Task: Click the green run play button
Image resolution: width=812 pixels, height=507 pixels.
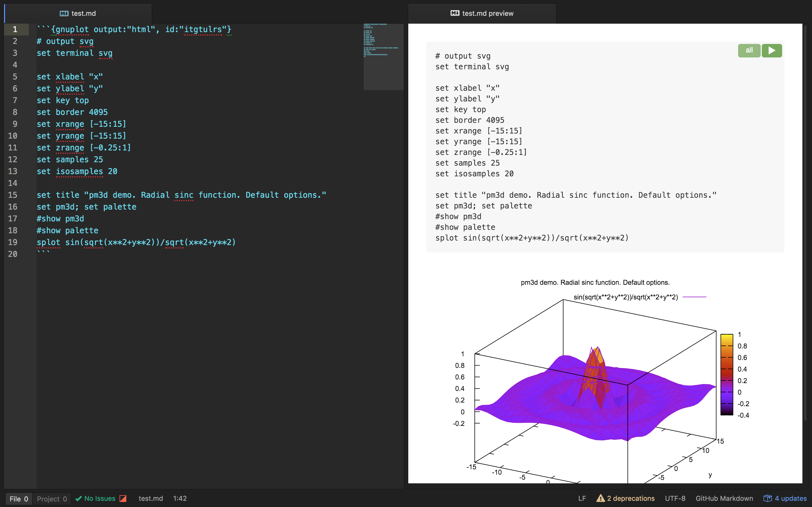Action: point(771,51)
